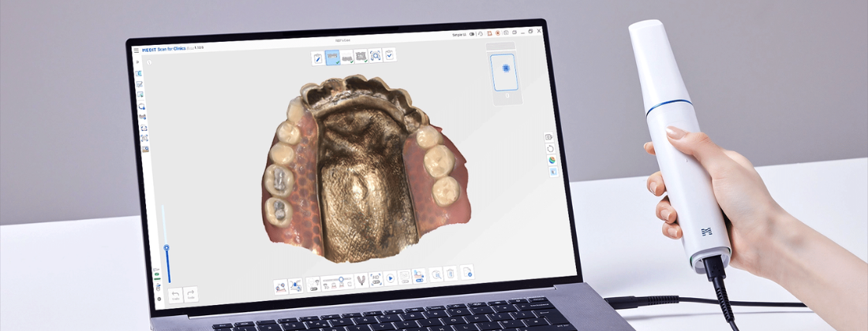
Task: Select the mandible scan stage tab
Action: click(x=346, y=57)
